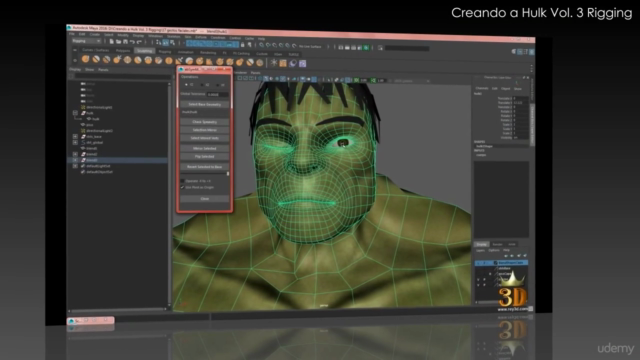The image size is (640, 360).
Task: Select the Fill sculpt tool icon
Action: (209, 62)
